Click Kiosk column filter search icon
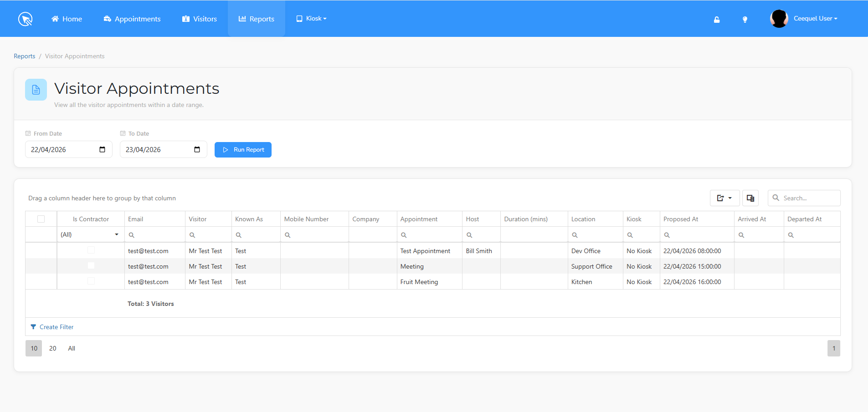 (x=630, y=235)
